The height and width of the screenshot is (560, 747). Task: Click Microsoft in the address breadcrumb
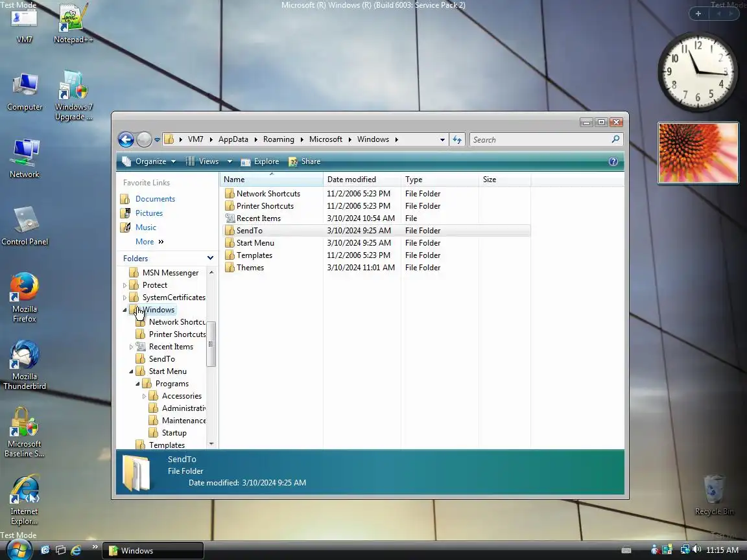coord(326,139)
